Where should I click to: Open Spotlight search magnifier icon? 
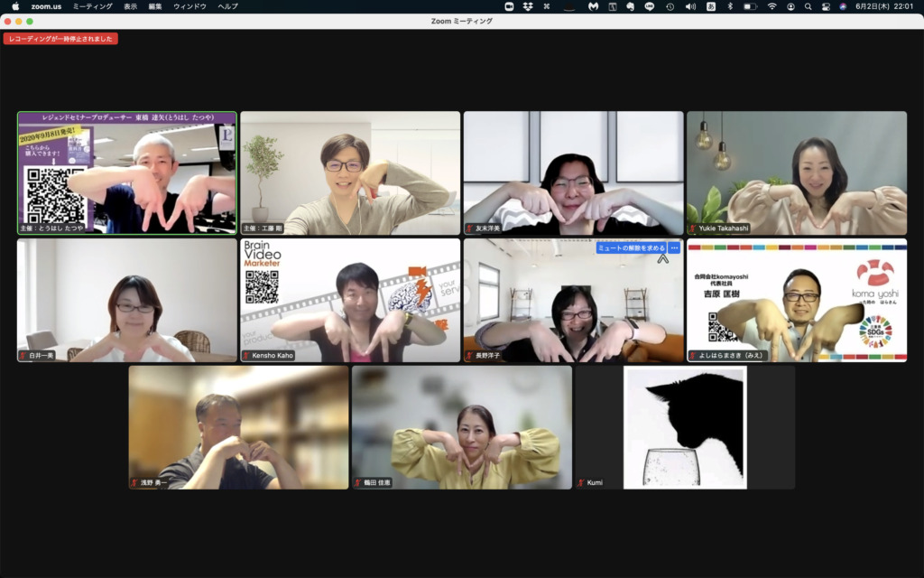[808, 6]
